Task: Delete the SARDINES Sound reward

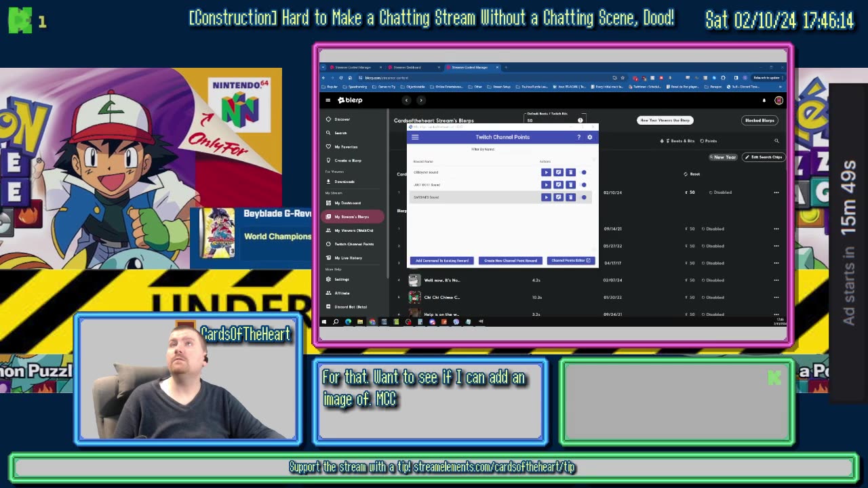Action: point(570,197)
